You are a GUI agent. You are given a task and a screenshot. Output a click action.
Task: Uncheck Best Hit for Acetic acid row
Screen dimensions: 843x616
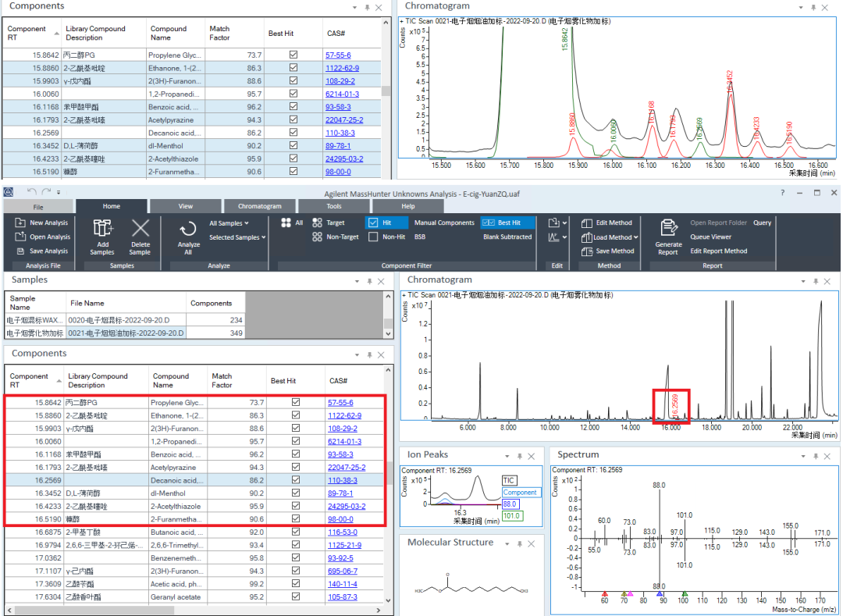[296, 583]
